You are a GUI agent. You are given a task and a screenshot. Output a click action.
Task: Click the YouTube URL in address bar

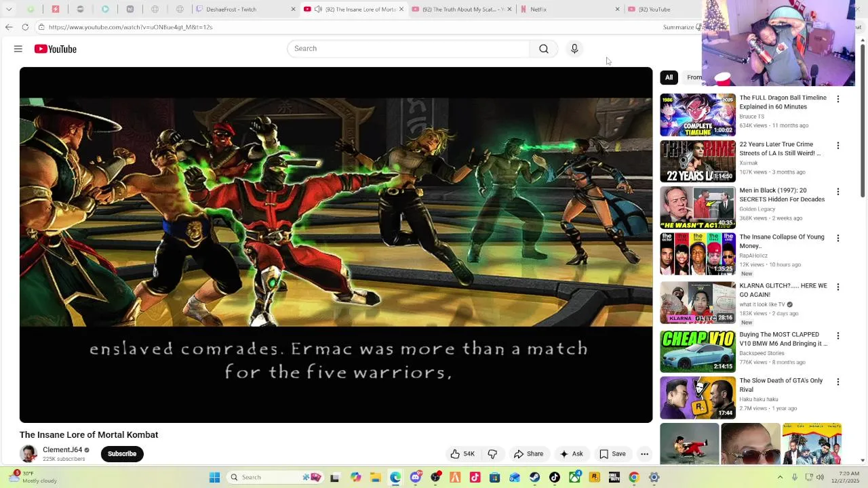(x=130, y=27)
